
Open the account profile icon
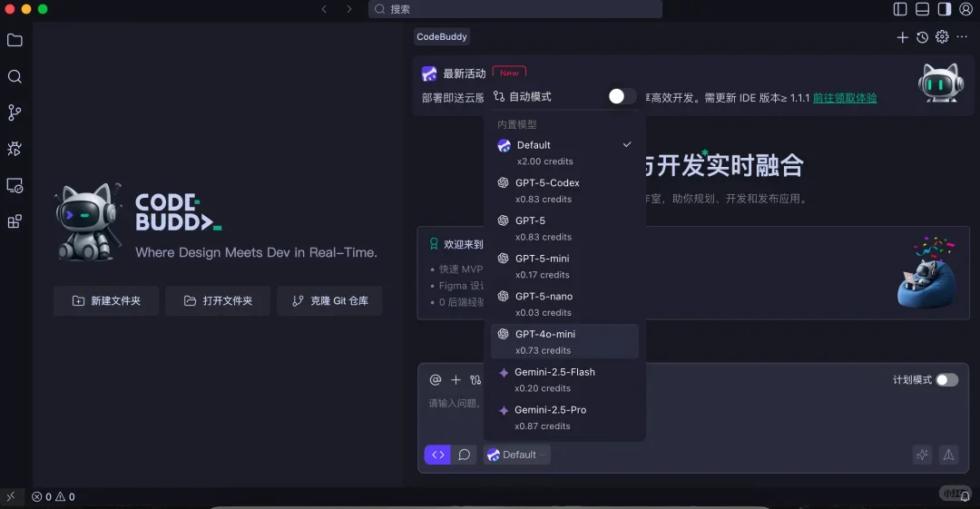pyautogui.click(x=965, y=9)
